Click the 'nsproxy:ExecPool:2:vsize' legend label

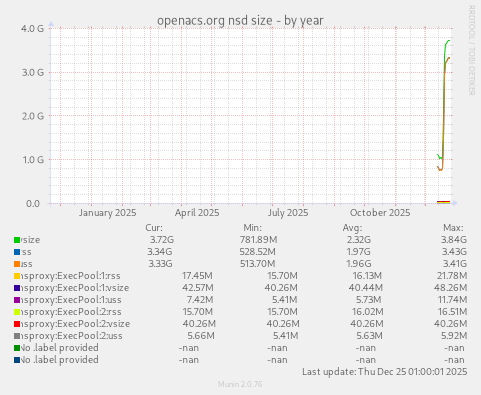tap(76, 324)
